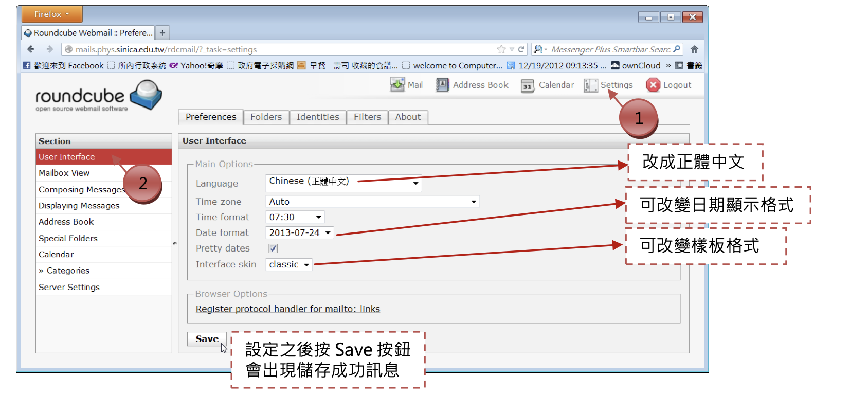Select Mailbox View in the Section list

tap(64, 173)
